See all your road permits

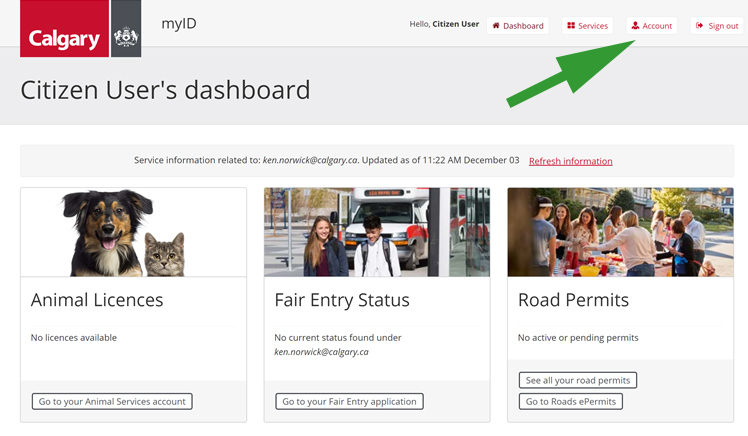(578, 380)
